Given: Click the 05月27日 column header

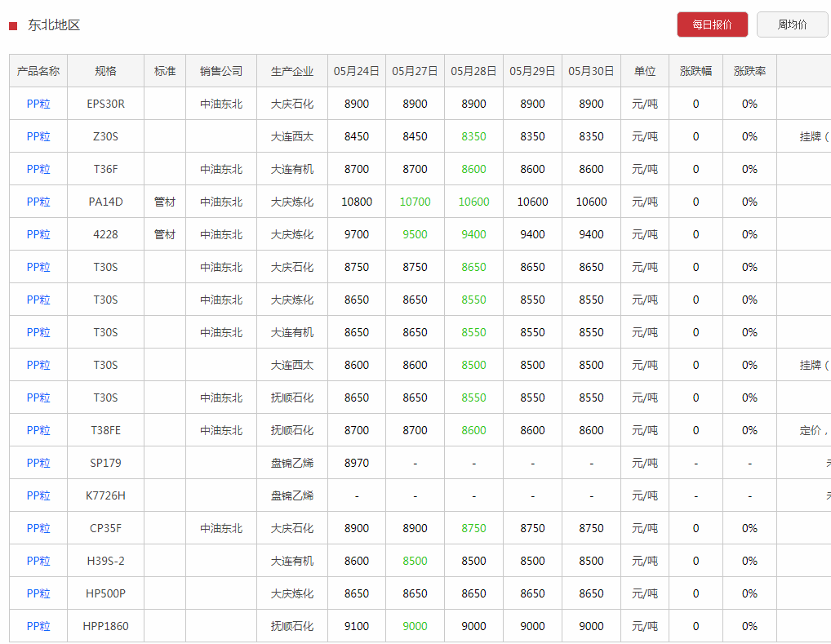Looking at the screenshot, I should 415,71.
